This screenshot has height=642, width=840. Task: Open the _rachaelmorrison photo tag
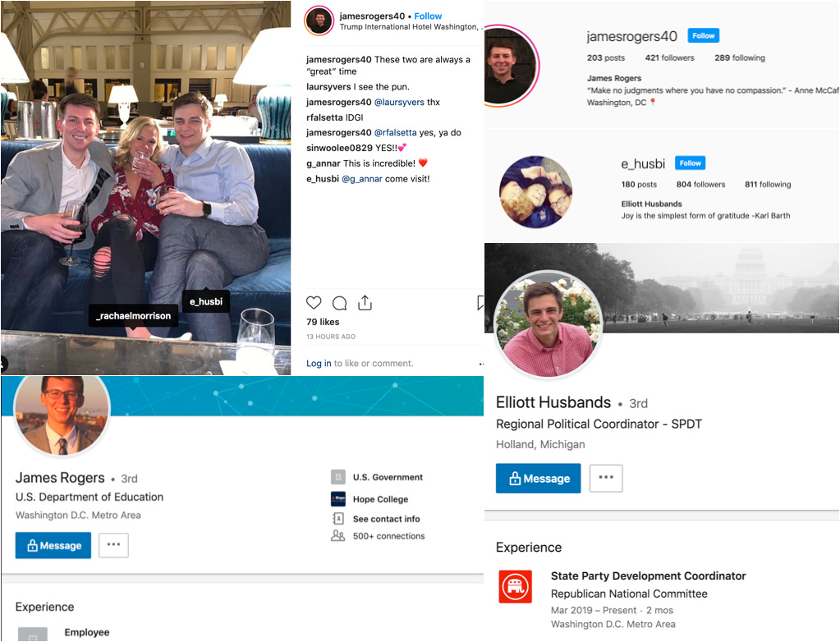pos(133,316)
